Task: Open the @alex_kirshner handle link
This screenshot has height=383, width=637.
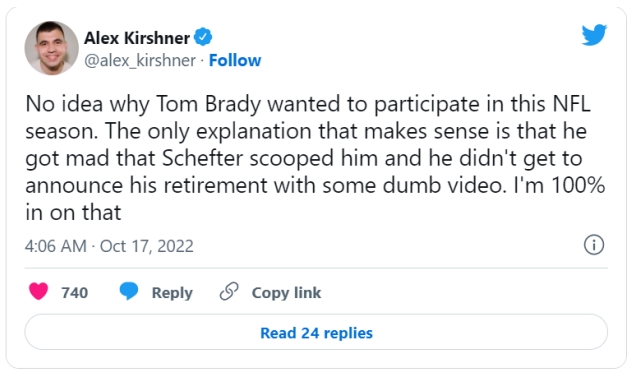Action: click(x=140, y=61)
